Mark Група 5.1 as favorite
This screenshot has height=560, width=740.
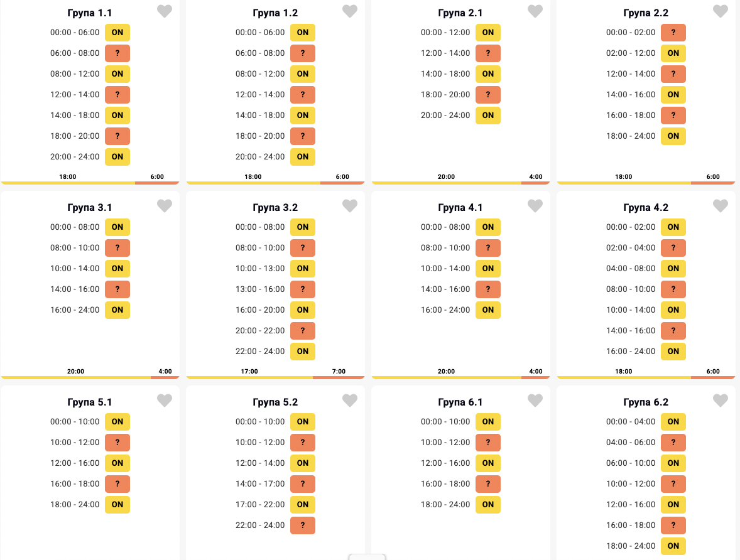coord(164,401)
